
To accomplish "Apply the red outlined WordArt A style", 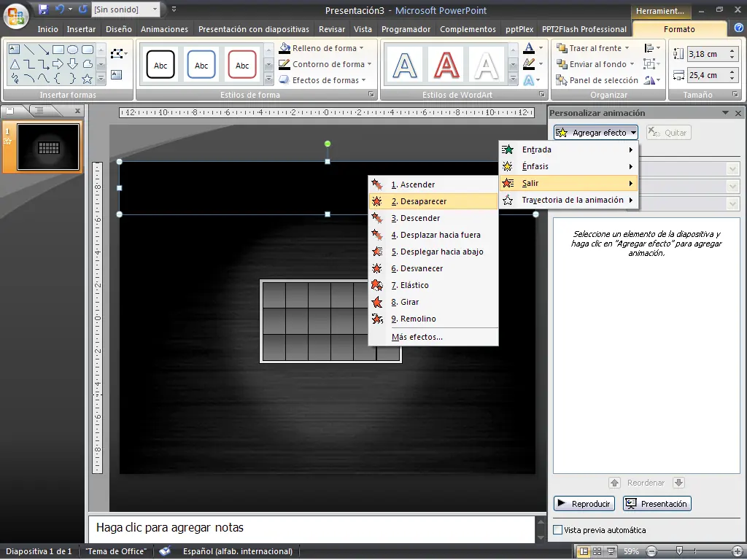I will click(x=446, y=65).
